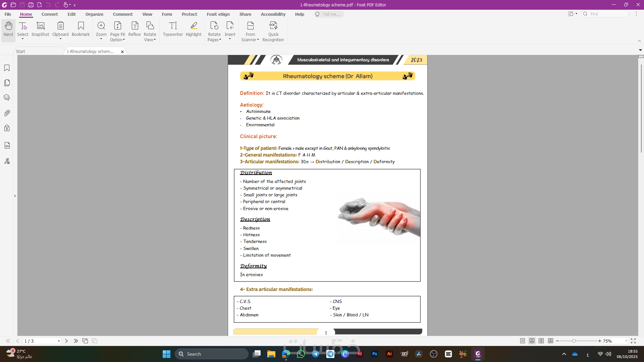Activate the Typewriter tool
644x362 pixels.
pyautogui.click(x=173, y=29)
